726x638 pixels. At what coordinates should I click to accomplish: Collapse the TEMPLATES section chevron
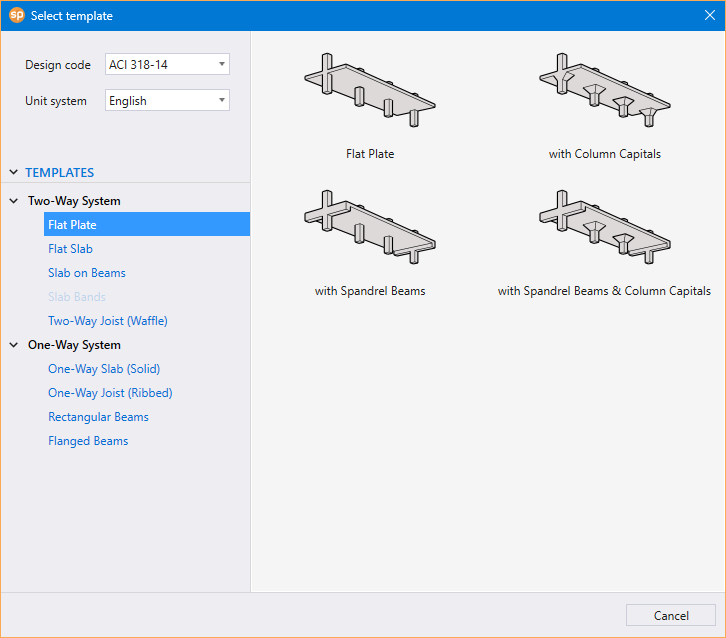pos(14,172)
